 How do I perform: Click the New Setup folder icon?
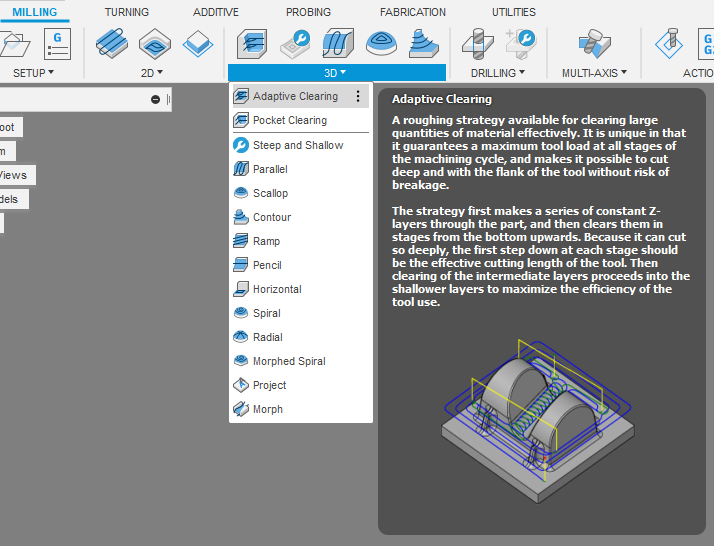point(15,44)
